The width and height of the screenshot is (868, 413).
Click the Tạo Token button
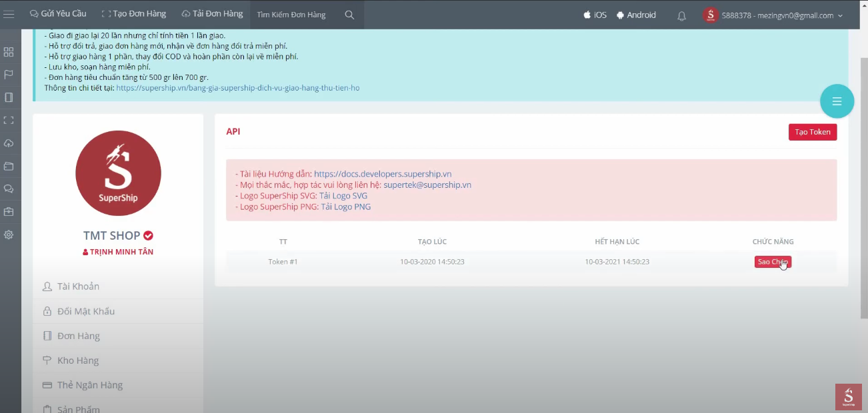[813, 132]
